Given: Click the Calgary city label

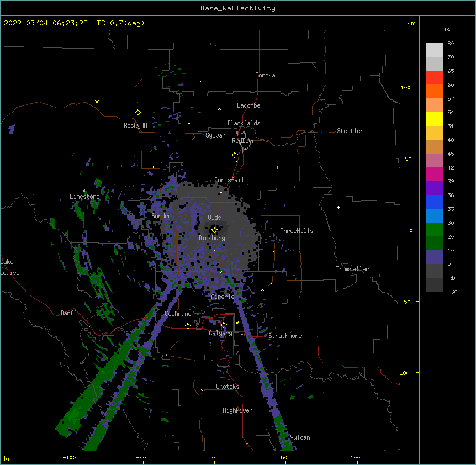Looking at the screenshot, I should click(220, 333).
